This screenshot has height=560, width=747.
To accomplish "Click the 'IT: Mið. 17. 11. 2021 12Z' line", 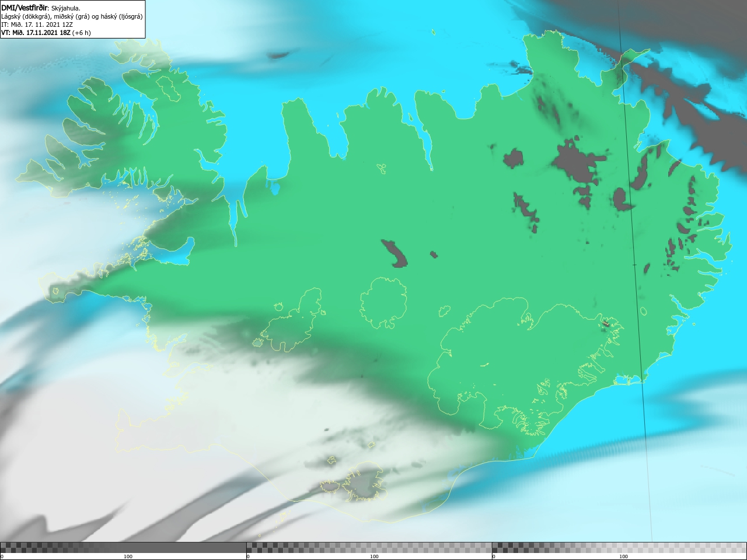I will [37, 24].
